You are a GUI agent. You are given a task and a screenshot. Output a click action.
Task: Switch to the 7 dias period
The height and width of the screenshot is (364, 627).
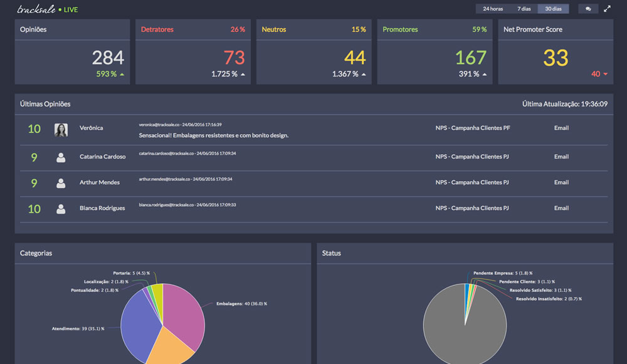[524, 9]
